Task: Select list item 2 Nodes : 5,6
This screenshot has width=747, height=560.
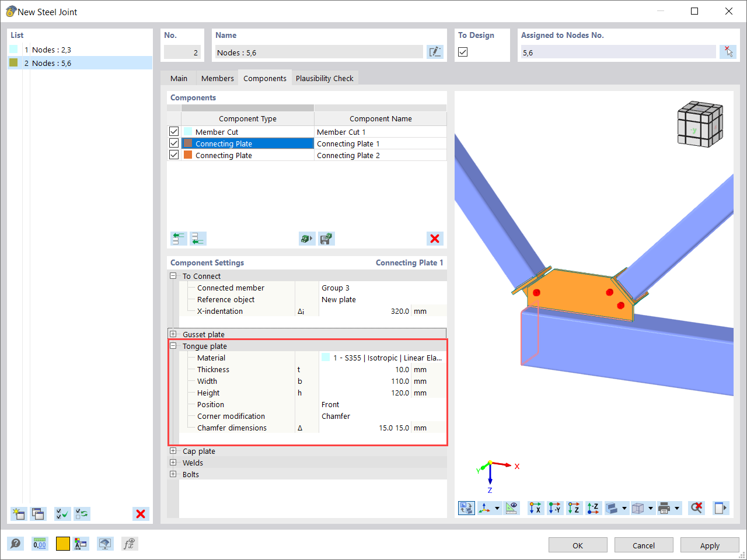Action: [x=80, y=63]
